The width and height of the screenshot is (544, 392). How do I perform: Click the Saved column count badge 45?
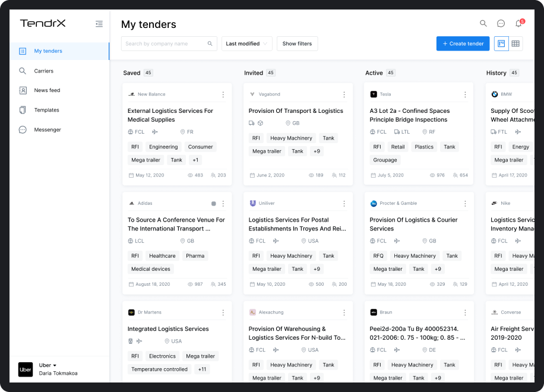(x=148, y=73)
